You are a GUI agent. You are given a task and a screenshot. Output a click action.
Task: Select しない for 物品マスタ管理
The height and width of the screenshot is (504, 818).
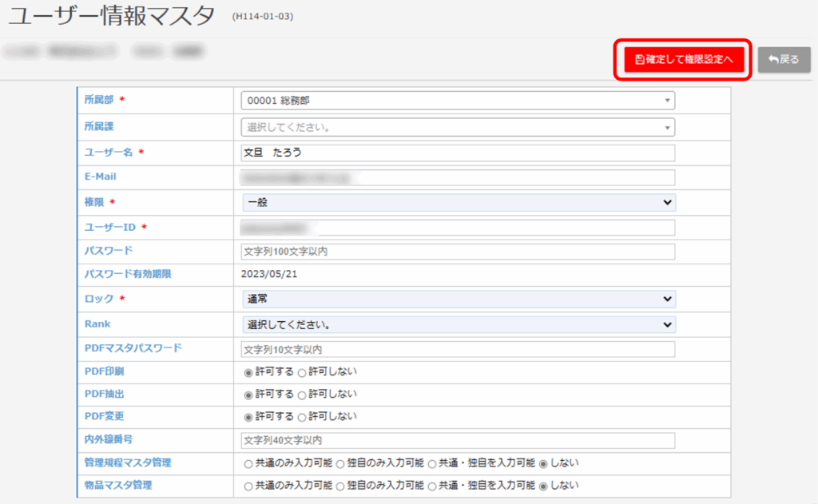[x=544, y=486]
